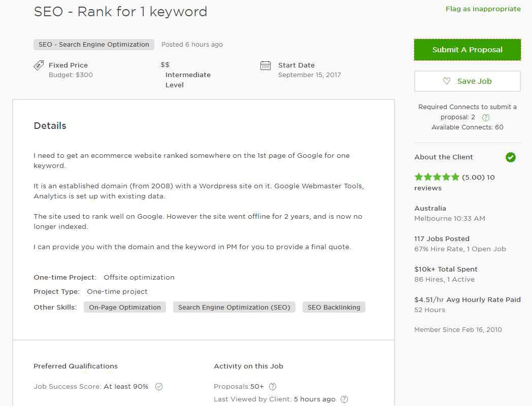Click the 'Details' heading
Viewport: 532px width, 406px height.
[50, 126]
